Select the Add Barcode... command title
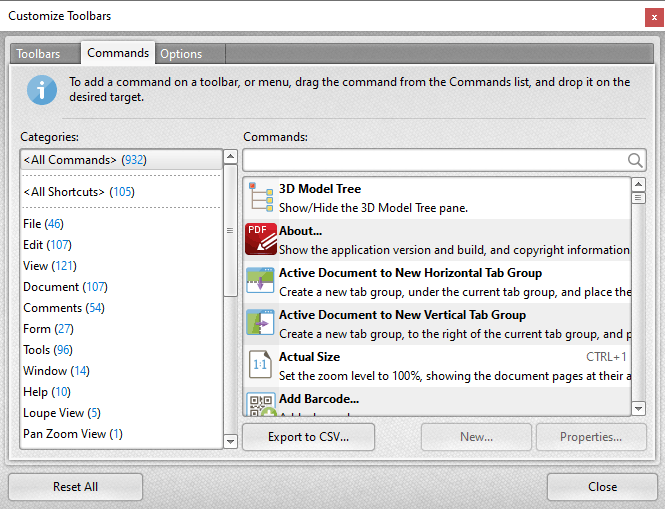 (x=319, y=399)
